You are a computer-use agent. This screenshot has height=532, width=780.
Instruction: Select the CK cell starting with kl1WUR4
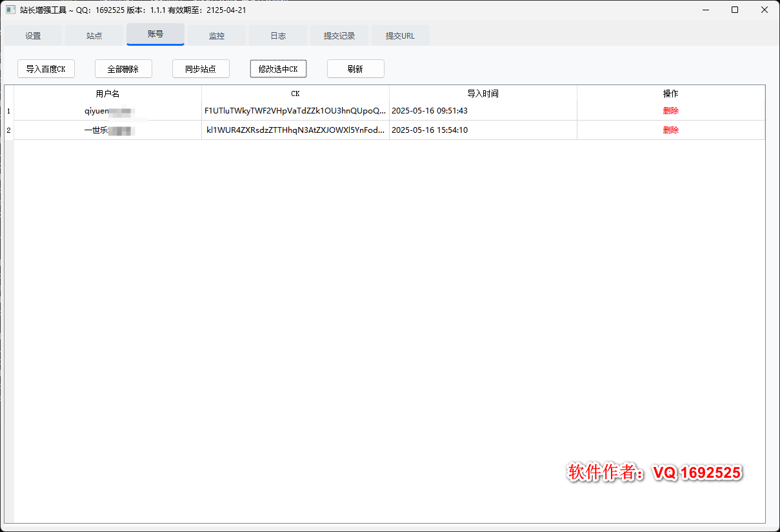pos(295,130)
